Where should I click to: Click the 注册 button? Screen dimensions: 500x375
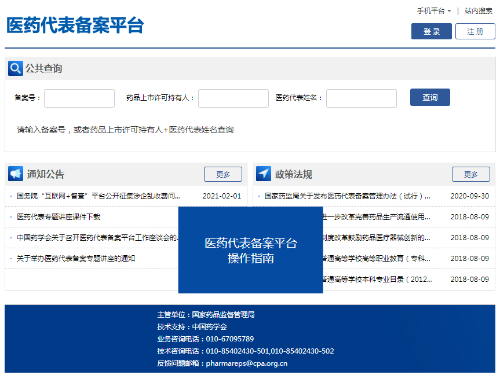475,31
